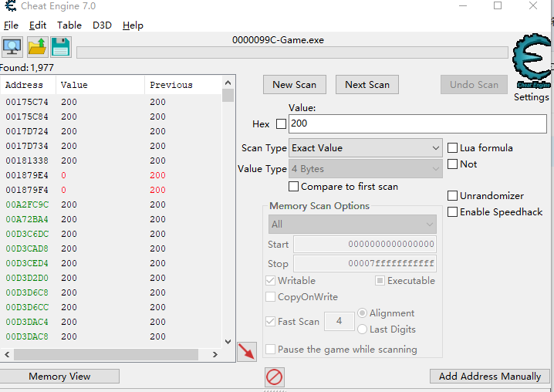The image size is (554, 392).
Task: Open the File menu
Action: point(11,25)
